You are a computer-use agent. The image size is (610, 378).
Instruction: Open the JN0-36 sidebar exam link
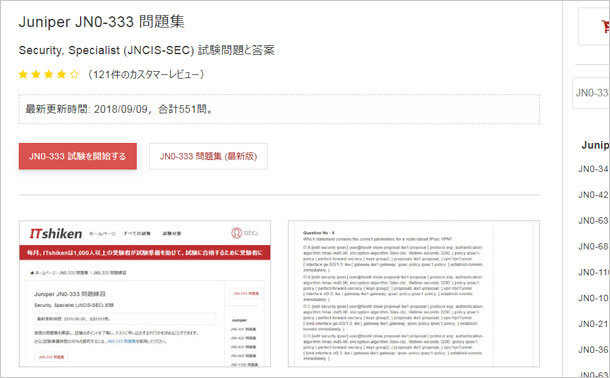coord(594,350)
